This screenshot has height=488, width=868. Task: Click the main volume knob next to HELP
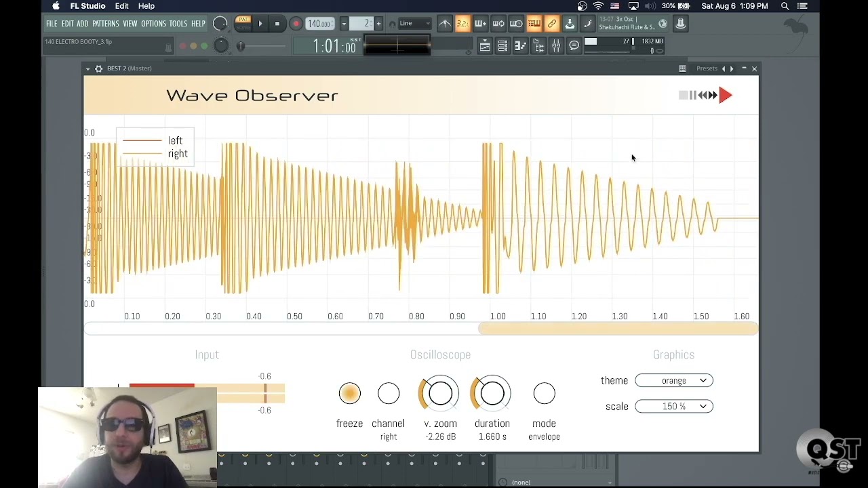coord(220,24)
